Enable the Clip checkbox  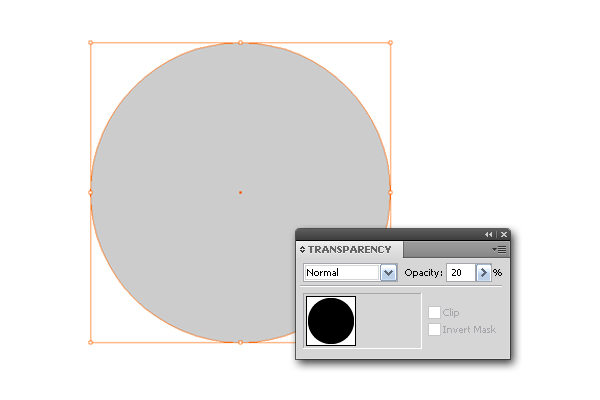[x=434, y=312]
